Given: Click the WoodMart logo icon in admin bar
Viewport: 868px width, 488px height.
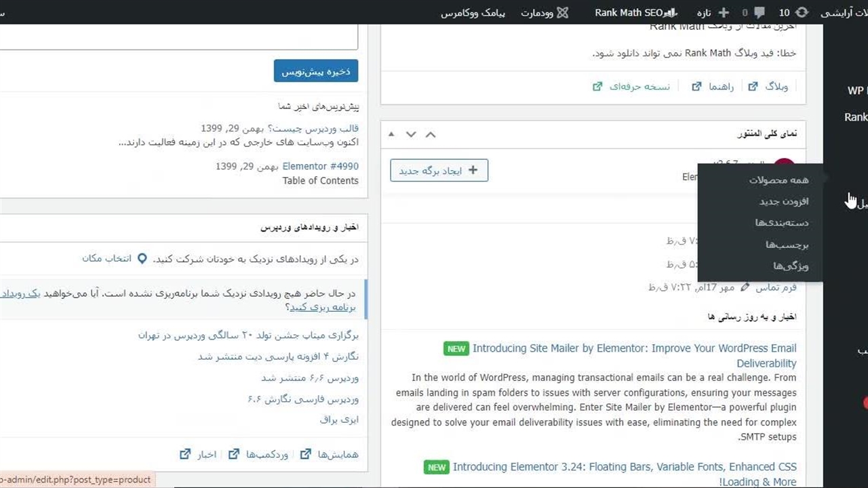Looking at the screenshot, I should pyautogui.click(x=562, y=12).
